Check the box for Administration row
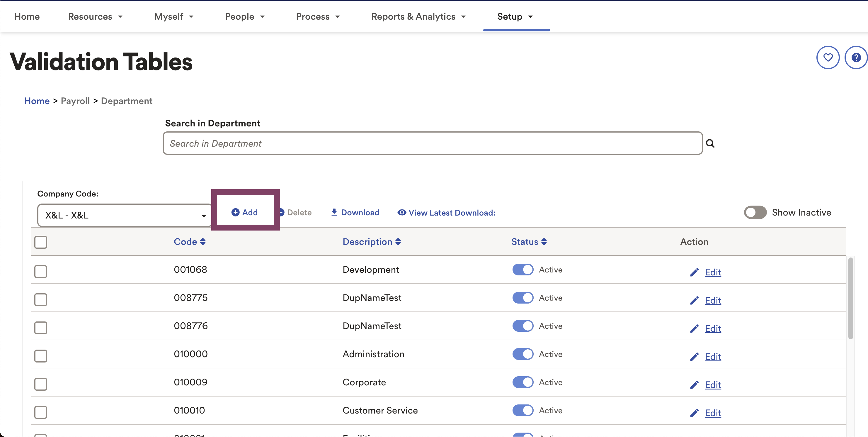Screen dimensions: 868x437 (41, 356)
